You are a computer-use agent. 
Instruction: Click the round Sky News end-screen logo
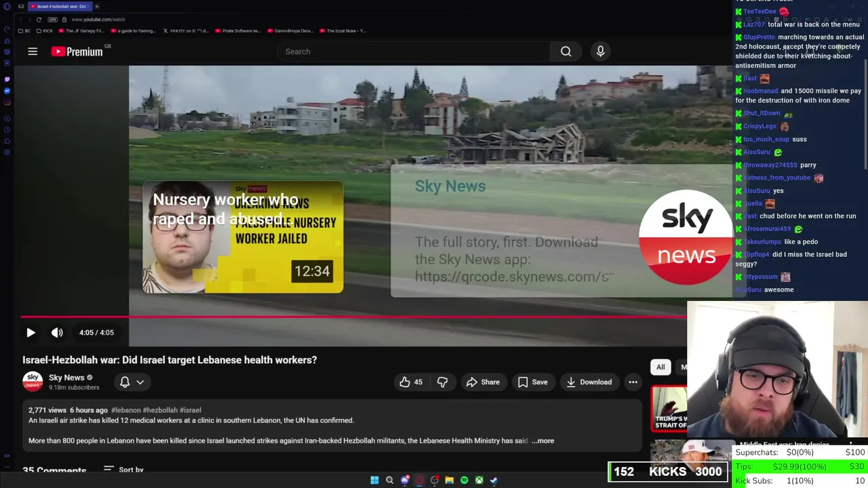click(686, 237)
